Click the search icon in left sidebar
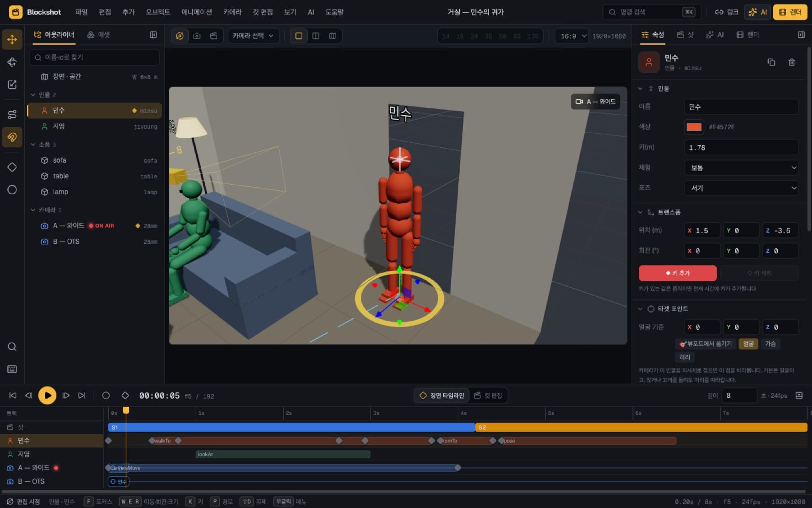The width and height of the screenshot is (812, 508). coord(12,346)
